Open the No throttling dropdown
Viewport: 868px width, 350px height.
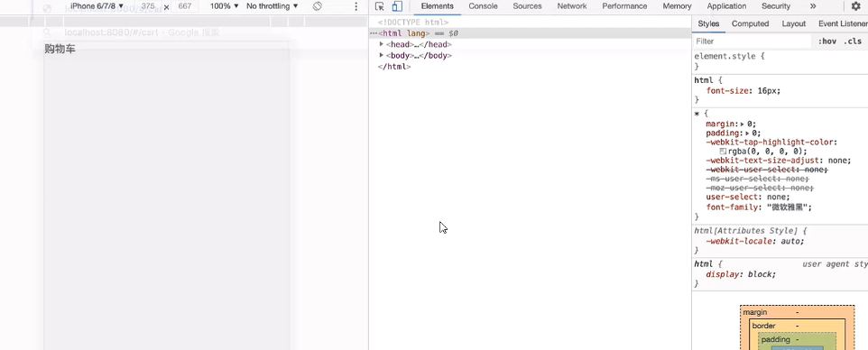272,6
